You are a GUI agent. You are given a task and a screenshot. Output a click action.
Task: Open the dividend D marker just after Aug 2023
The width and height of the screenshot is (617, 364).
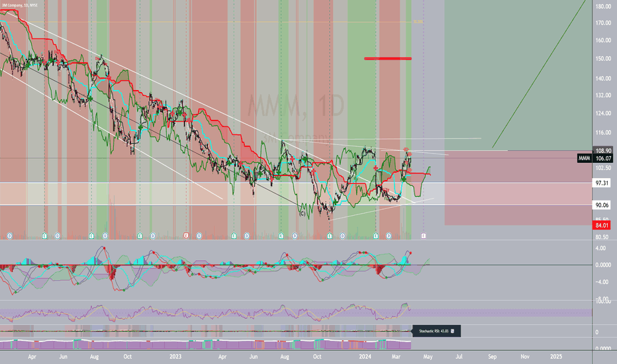point(295,236)
